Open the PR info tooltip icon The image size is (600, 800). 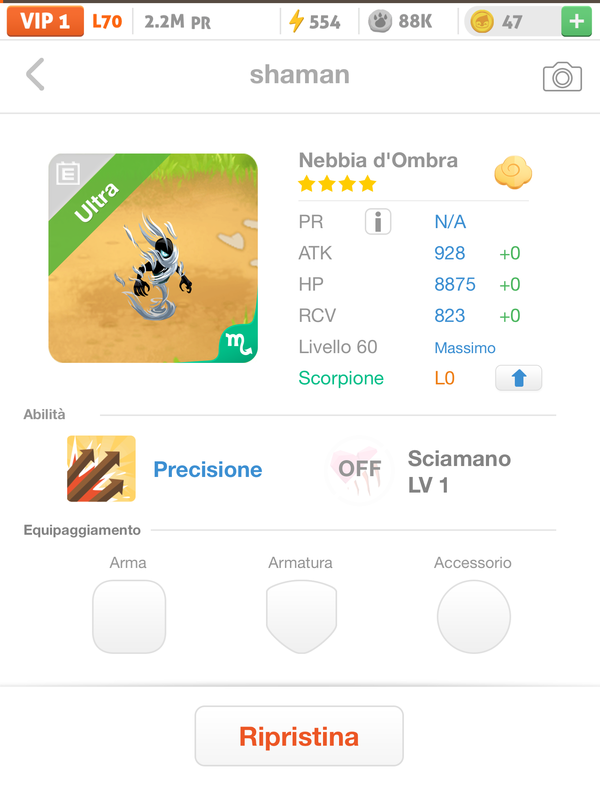(377, 221)
